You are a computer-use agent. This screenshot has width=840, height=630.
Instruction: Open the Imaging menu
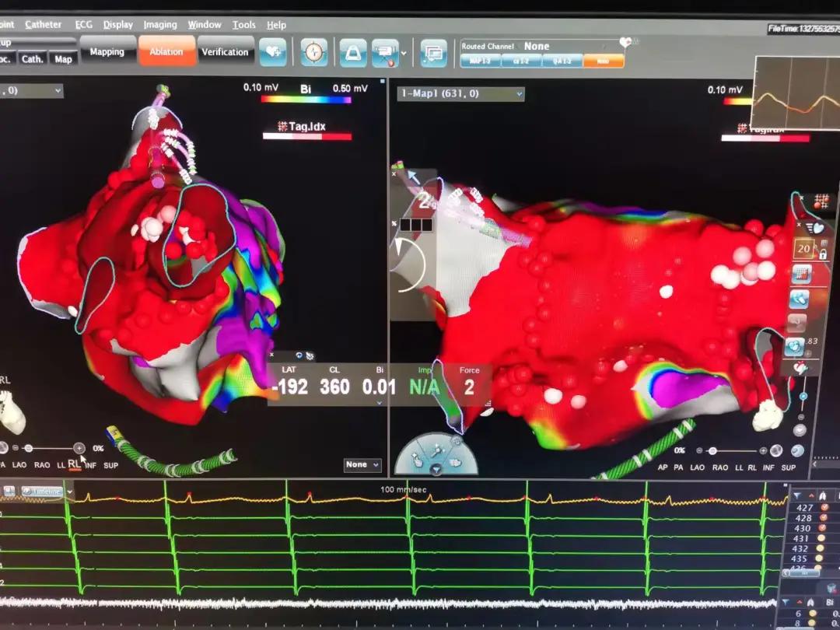(160, 25)
